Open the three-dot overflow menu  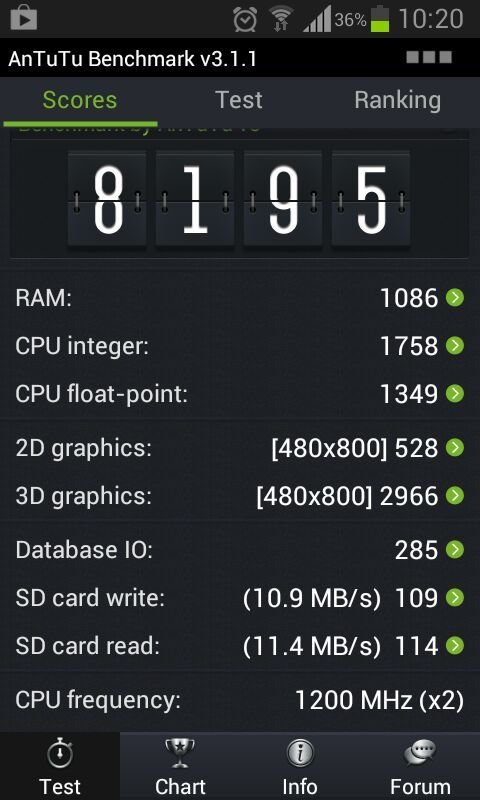[x=428, y=57]
